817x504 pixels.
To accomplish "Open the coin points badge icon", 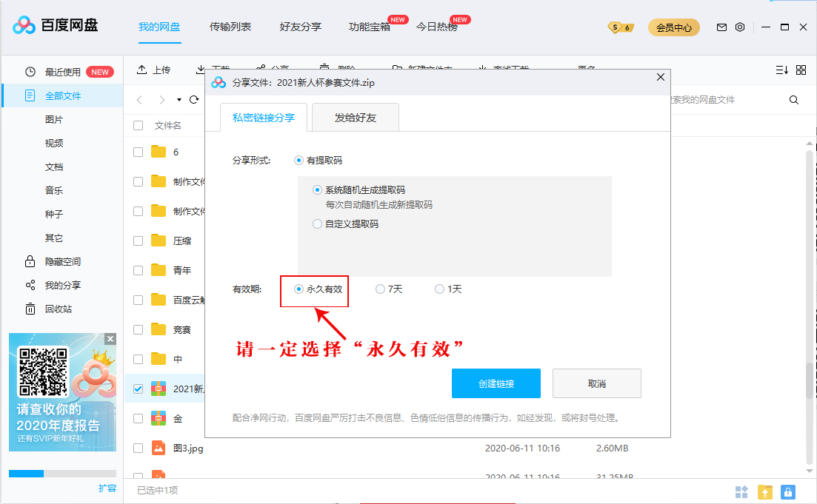I will [x=621, y=27].
